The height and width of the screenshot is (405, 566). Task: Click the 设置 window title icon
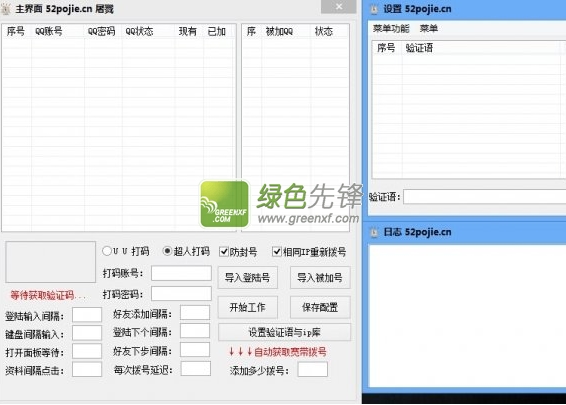click(x=374, y=9)
